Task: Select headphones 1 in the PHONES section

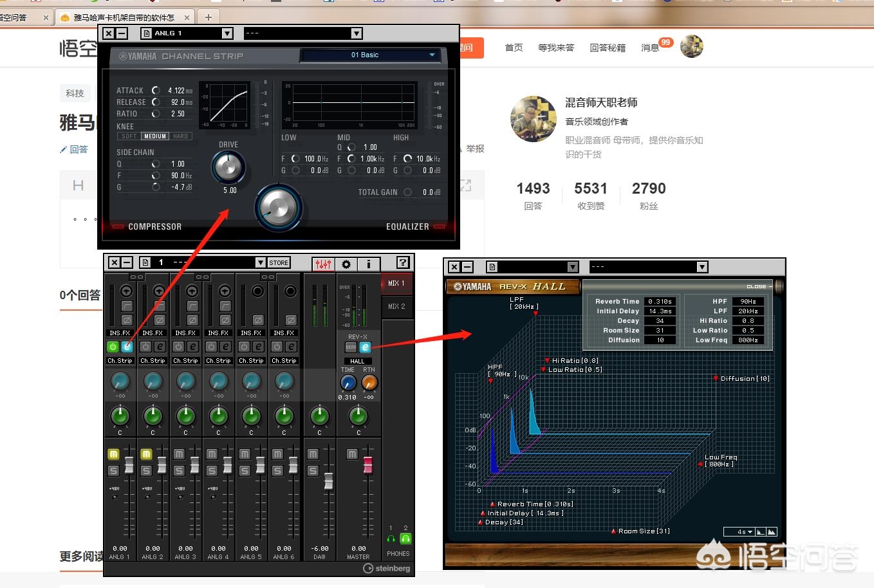Action: [391, 538]
